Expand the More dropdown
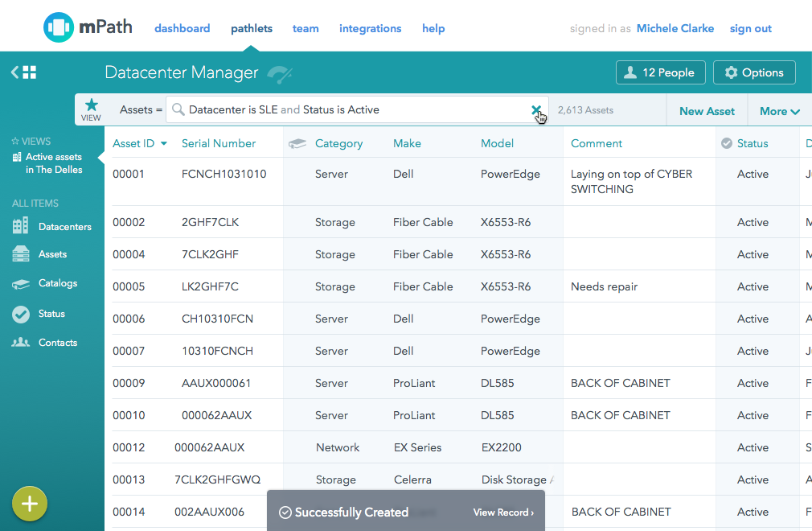Viewport: 812px width, 531px height. coord(779,111)
